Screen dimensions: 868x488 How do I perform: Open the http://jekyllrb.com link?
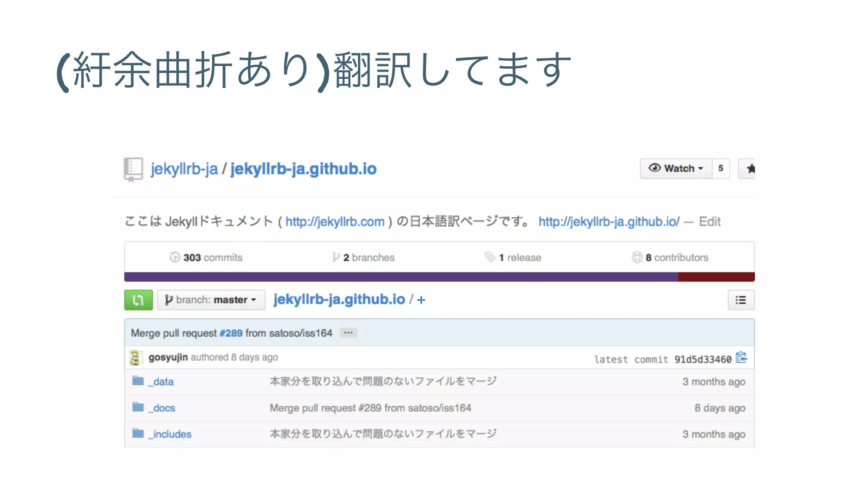click(335, 222)
